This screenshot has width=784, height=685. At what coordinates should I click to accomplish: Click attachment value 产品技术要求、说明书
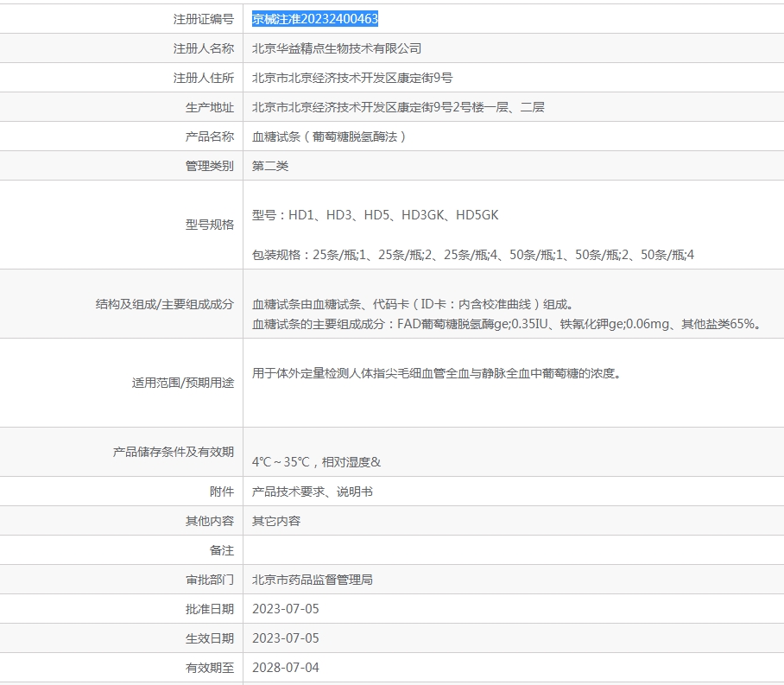313,492
